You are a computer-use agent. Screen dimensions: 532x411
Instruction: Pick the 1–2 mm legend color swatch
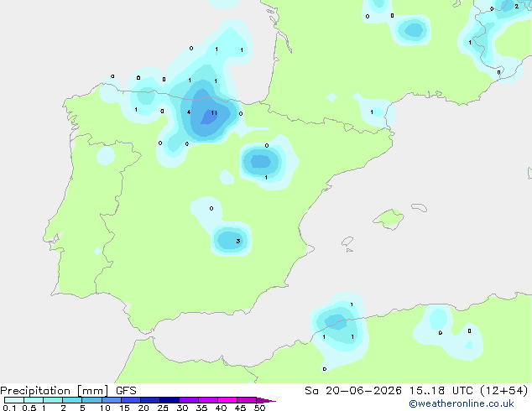pos(53,400)
